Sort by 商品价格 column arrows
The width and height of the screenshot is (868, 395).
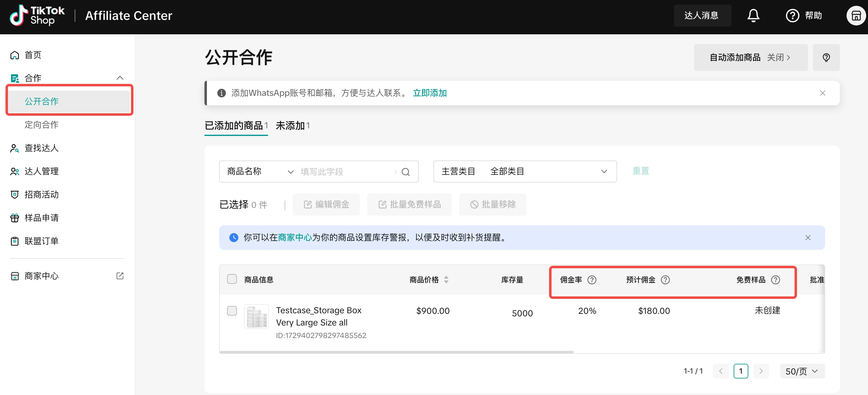tap(446, 280)
